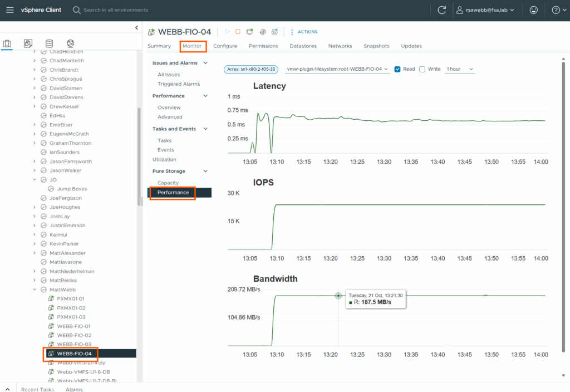The image size is (570, 392).
Task: Switch to the VMs and Templates view
Action: tap(28, 43)
